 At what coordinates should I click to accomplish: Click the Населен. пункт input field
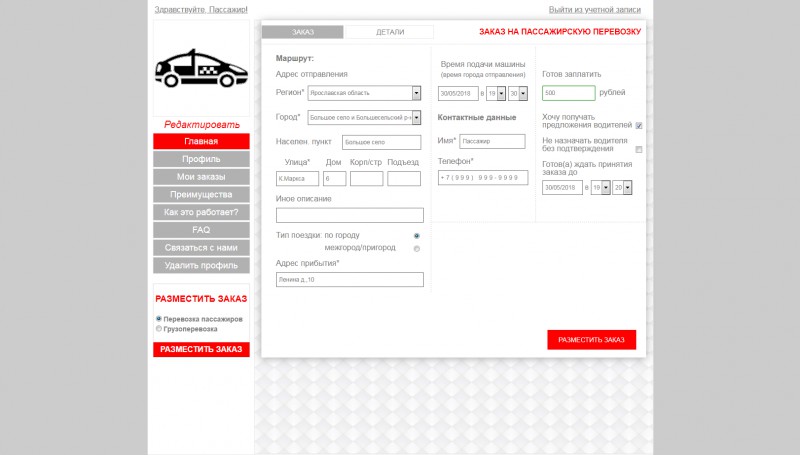coord(382,142)
